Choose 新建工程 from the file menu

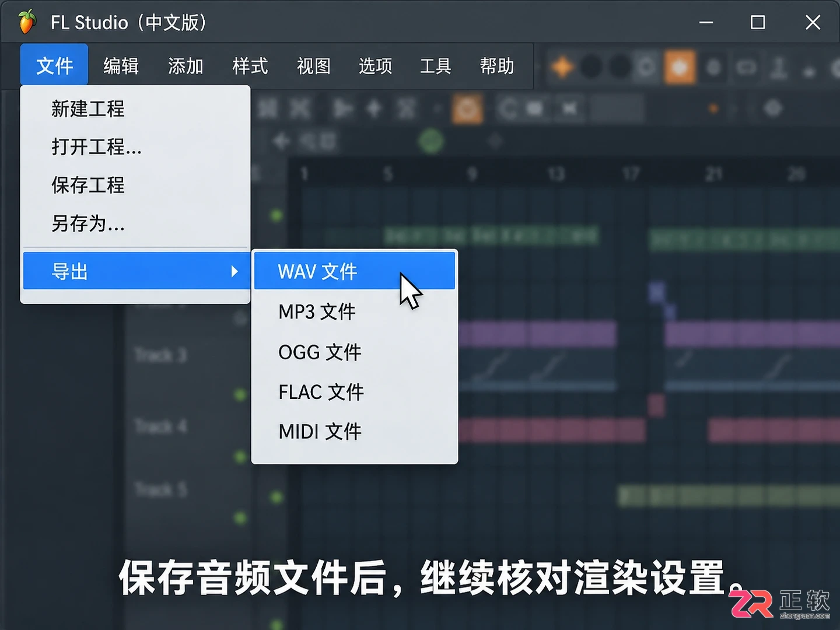135,108
